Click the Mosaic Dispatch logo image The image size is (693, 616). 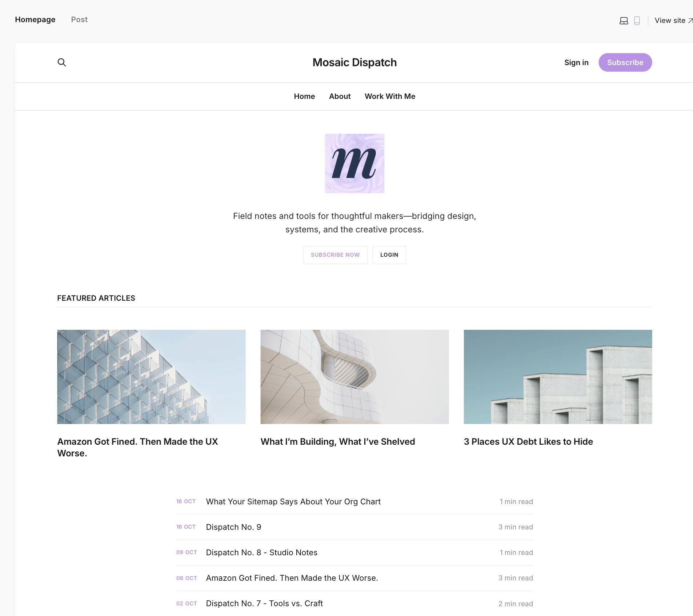[354, 163]
